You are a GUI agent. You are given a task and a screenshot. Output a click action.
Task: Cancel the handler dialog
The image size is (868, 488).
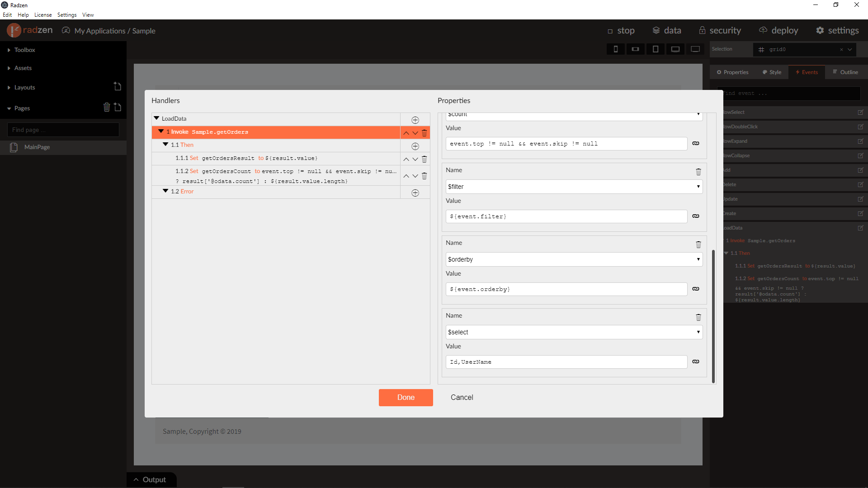click(462, 397)
